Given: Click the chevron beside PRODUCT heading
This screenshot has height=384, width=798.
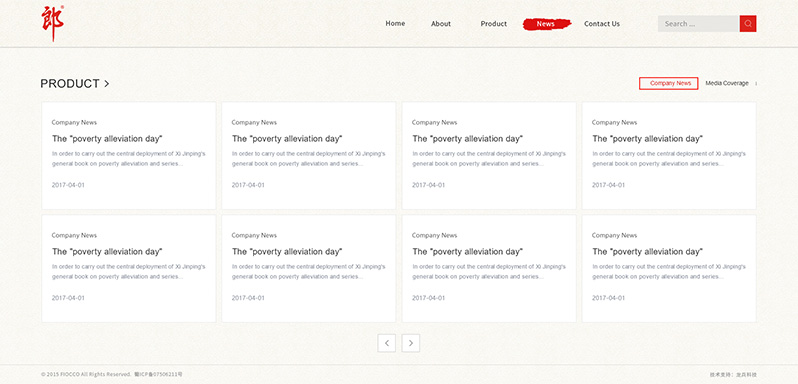Looking at the screenshot, I should tap(106, 84).
